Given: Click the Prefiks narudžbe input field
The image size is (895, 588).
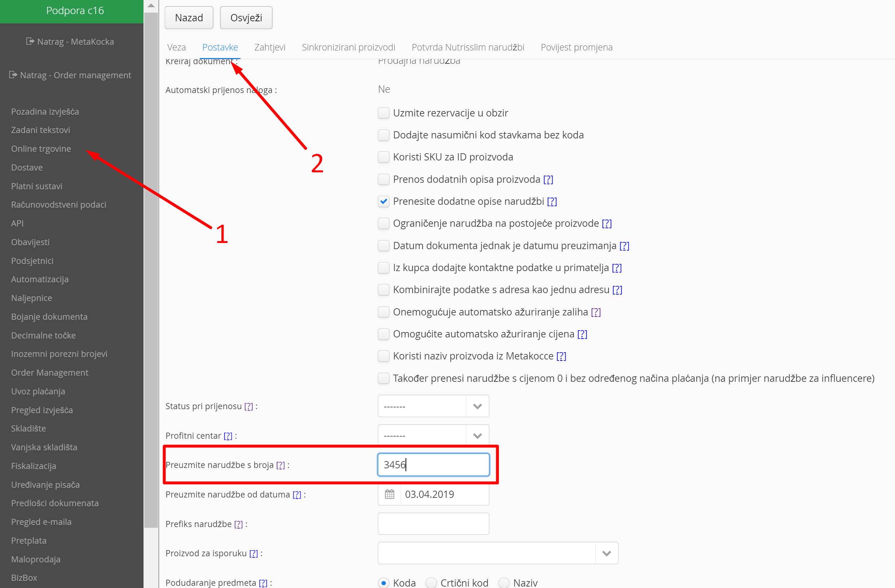Looking at the screenshot, I should click(x=433, y=524).
